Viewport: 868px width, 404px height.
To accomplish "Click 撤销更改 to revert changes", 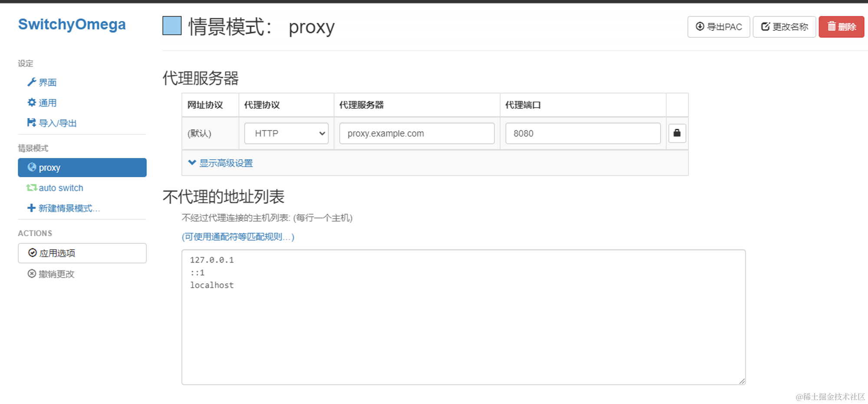I will tap(51, 274).
